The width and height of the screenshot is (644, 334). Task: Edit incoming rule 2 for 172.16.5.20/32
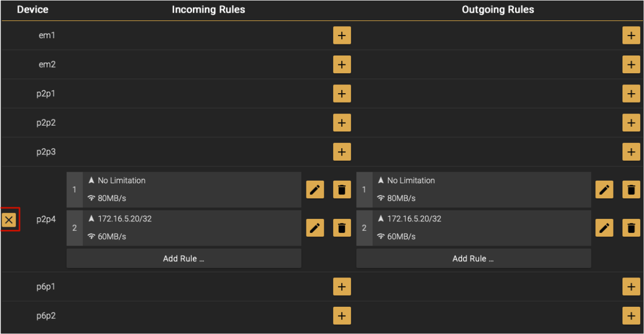click(x=315, y=228)
